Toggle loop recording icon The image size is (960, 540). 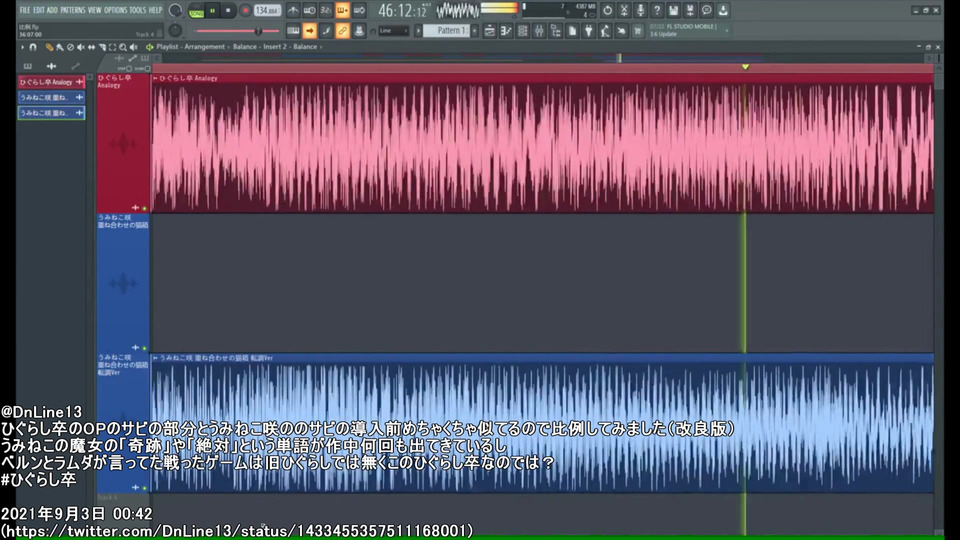[x=359, y=10]
